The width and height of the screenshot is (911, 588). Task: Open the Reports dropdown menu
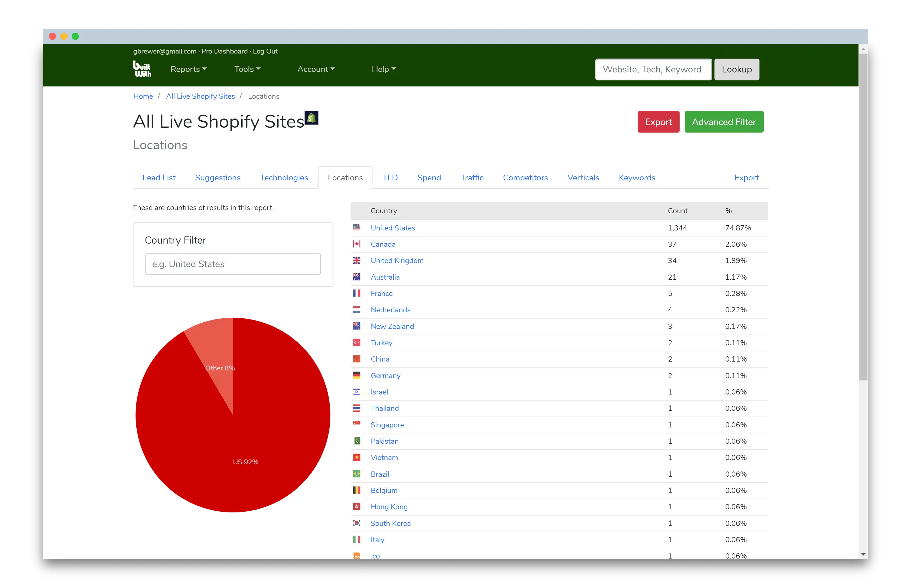pos(188,69)
